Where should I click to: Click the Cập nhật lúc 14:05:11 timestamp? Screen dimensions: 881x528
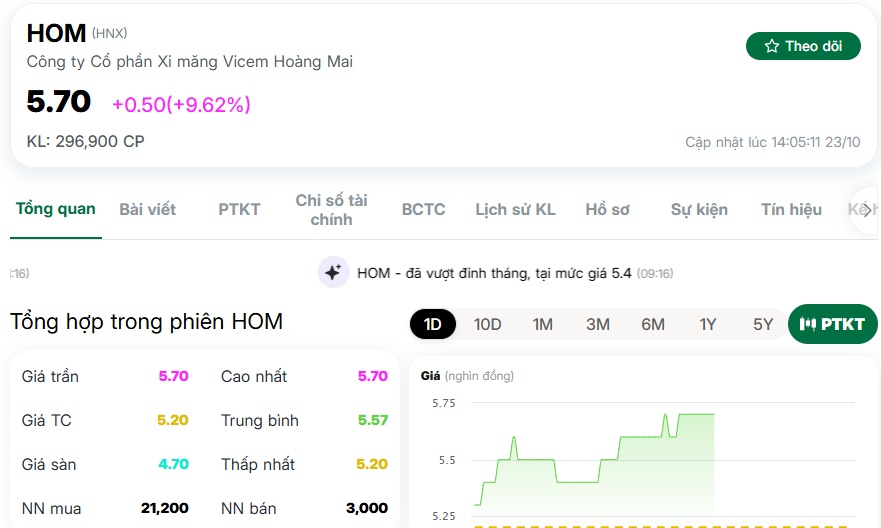tap(773, 142)
